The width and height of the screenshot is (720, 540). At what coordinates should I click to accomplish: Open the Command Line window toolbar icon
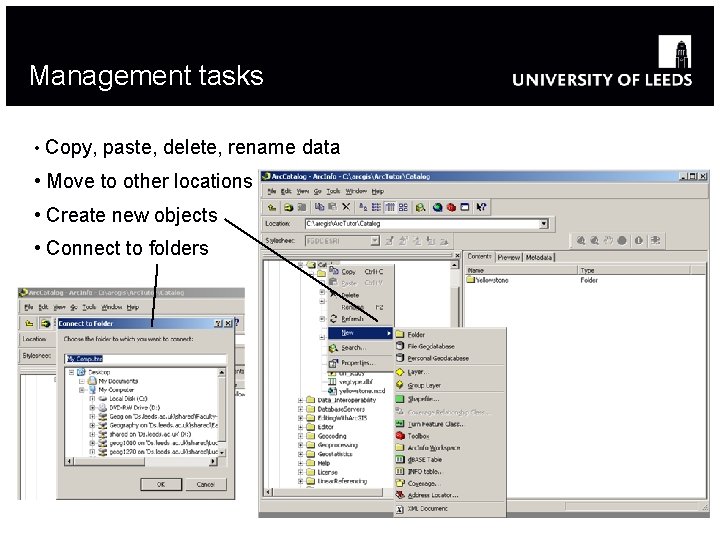(x=465, y=208)
